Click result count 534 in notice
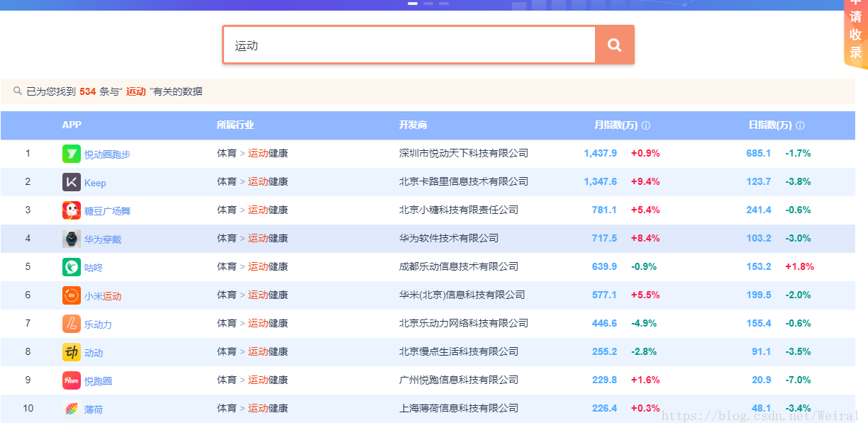The height and width of the screenshot is (430, 868). [88, 91]
